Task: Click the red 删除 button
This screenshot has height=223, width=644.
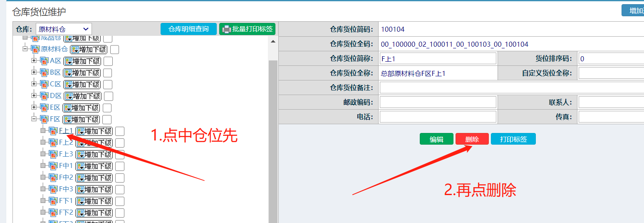Action: (472, 139)
